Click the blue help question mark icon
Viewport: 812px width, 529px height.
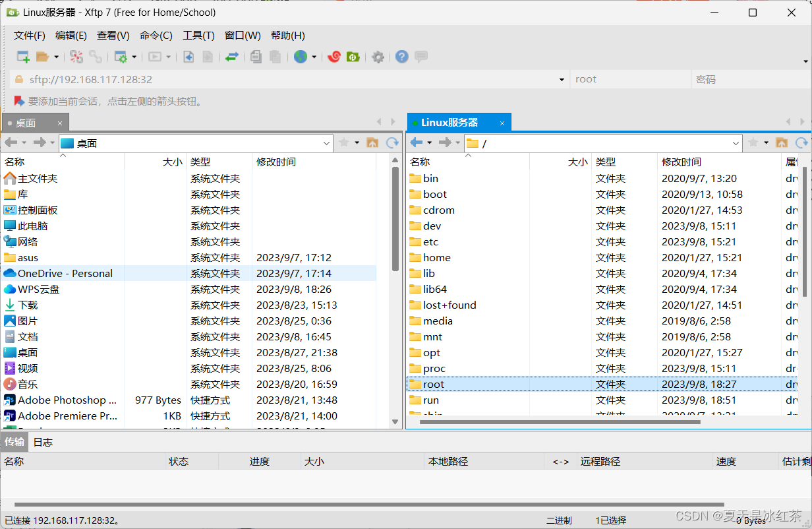(401, 57)
